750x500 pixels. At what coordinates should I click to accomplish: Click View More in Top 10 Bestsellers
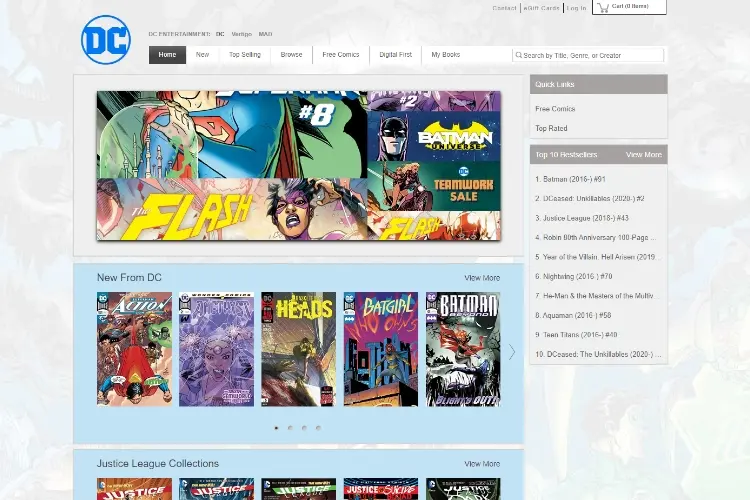point(644,155)
